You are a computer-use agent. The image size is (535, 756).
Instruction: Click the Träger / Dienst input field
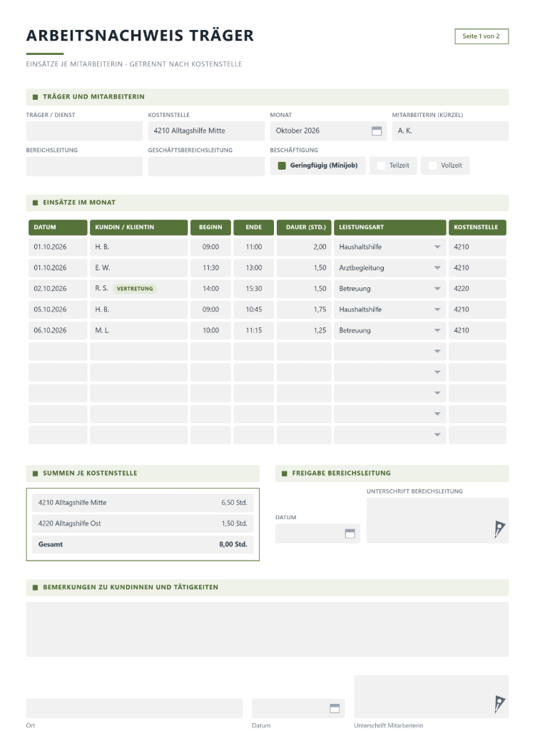tap(84, 131)
